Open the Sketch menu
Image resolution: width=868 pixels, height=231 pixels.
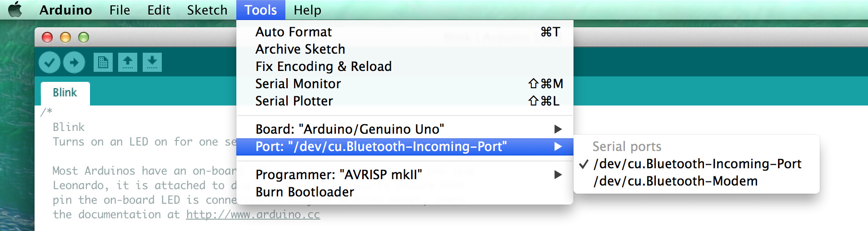[x=207, y=10]
